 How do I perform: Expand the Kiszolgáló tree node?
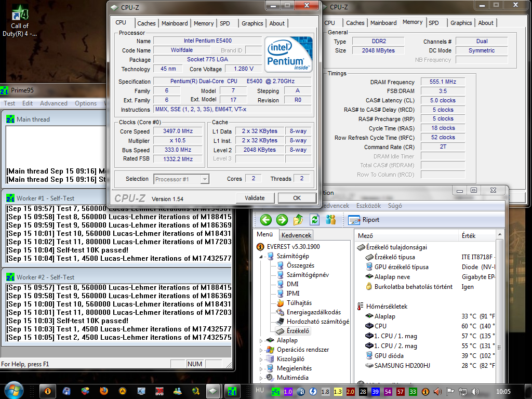pyautogui.click(x=261, y=359)
